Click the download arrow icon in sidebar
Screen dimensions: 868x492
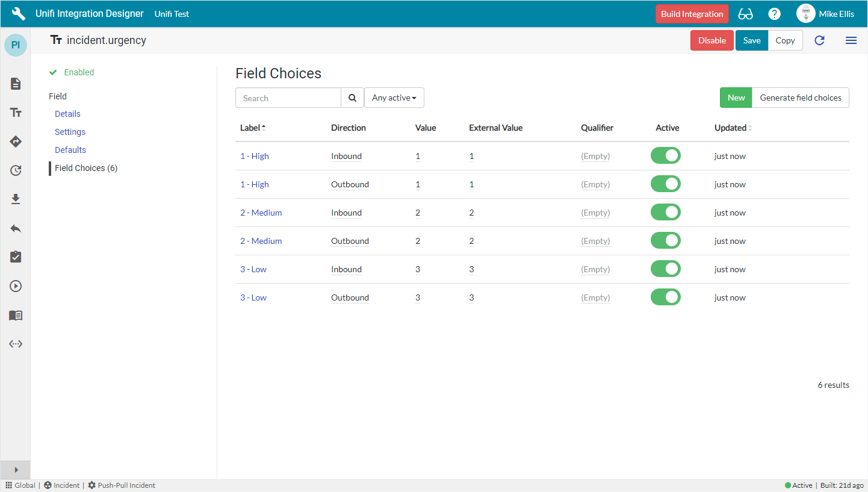point(16,199)
